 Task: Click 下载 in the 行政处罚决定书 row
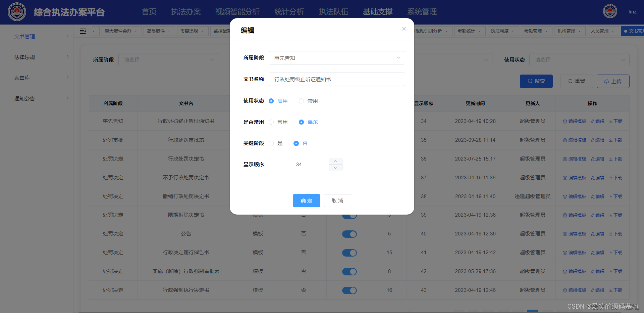point(615,159)
